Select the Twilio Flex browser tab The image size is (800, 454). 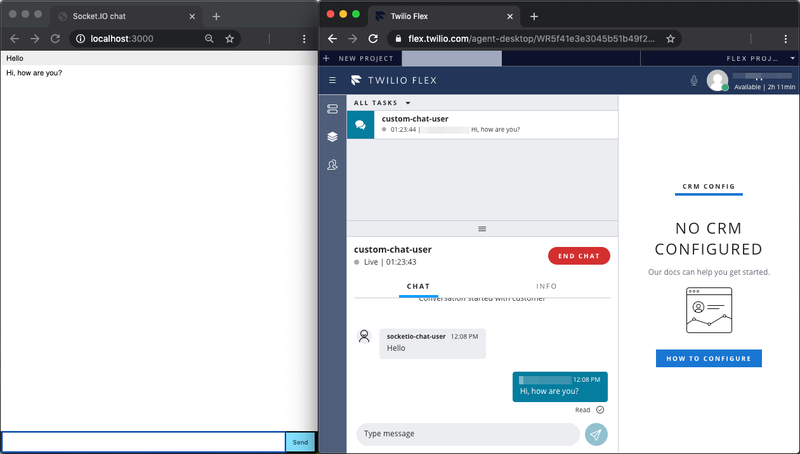[x=444, y=16]
